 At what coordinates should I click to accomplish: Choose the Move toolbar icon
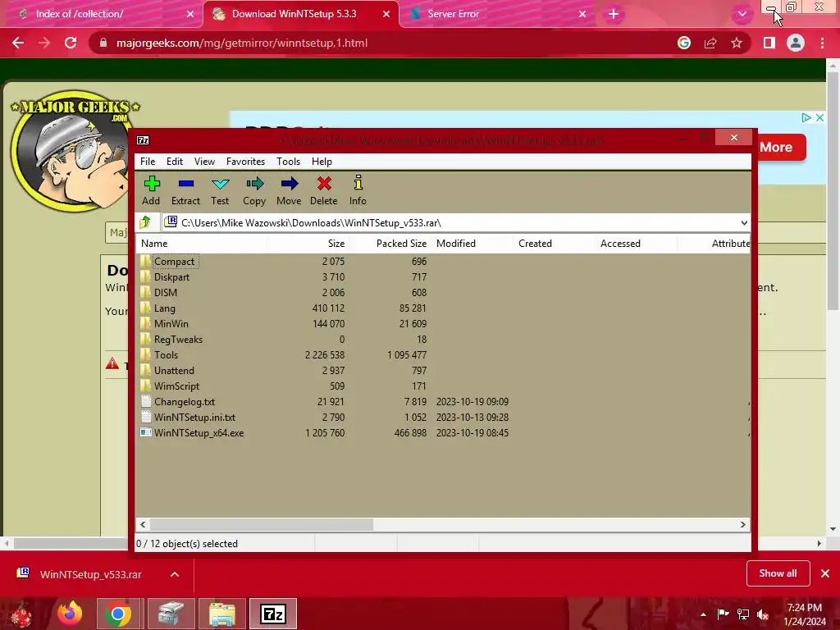[x=289, y=190]
